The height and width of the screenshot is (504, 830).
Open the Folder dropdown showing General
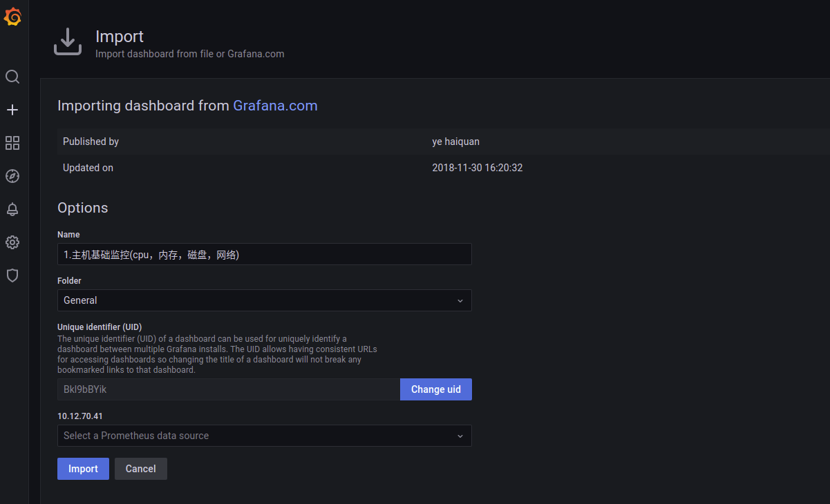tap(265, 300)
